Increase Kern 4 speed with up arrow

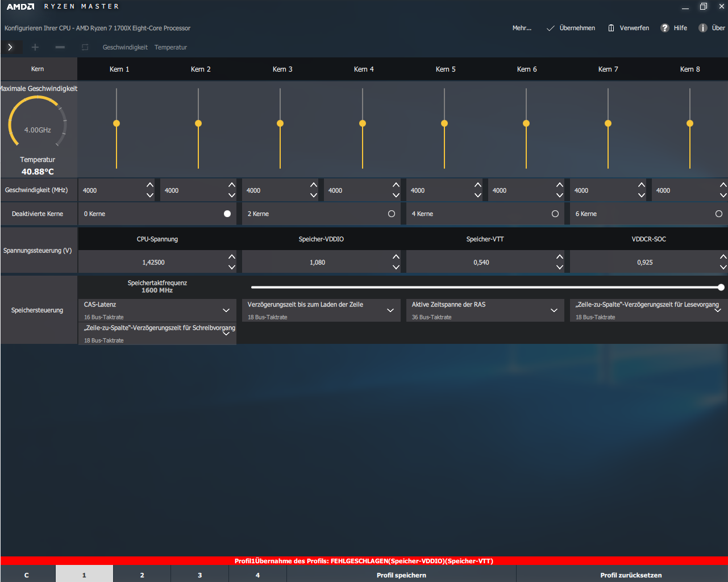[x=396, y=185]
